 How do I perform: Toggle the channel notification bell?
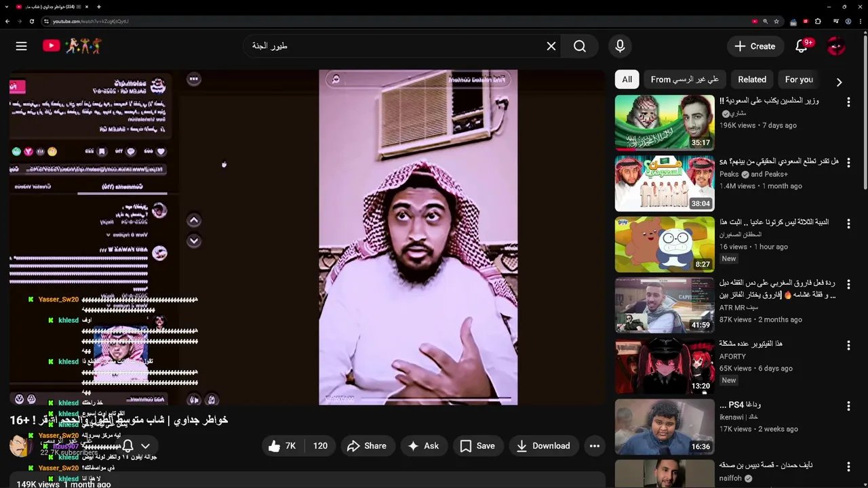click(127, 446)
